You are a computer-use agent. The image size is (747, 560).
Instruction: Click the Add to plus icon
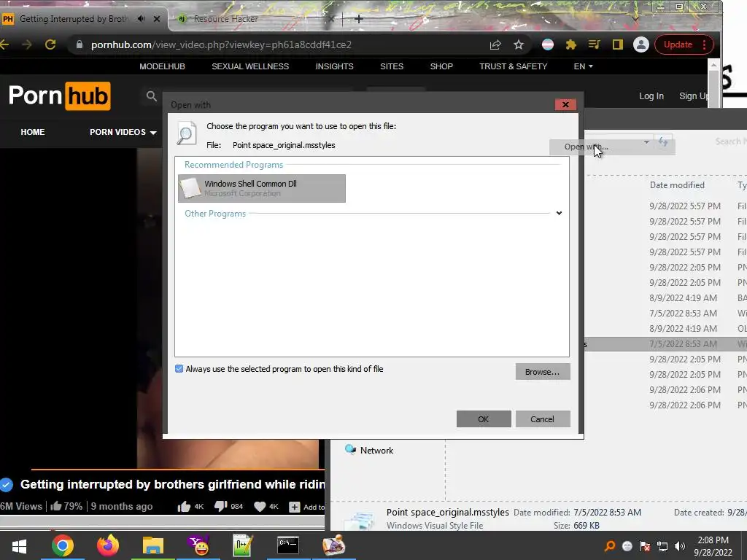click(295, 507)
